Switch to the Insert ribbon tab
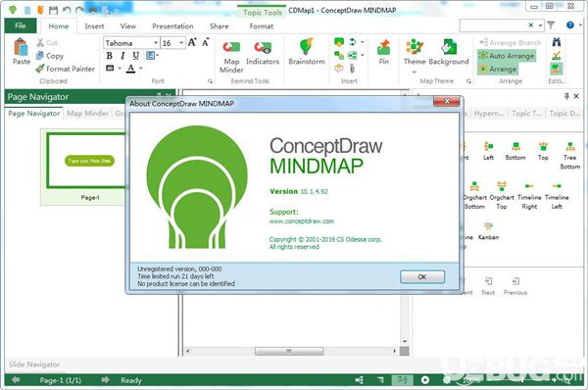Image resolution: width=588 pixels, height=390 pixels. tap(94, 26)
